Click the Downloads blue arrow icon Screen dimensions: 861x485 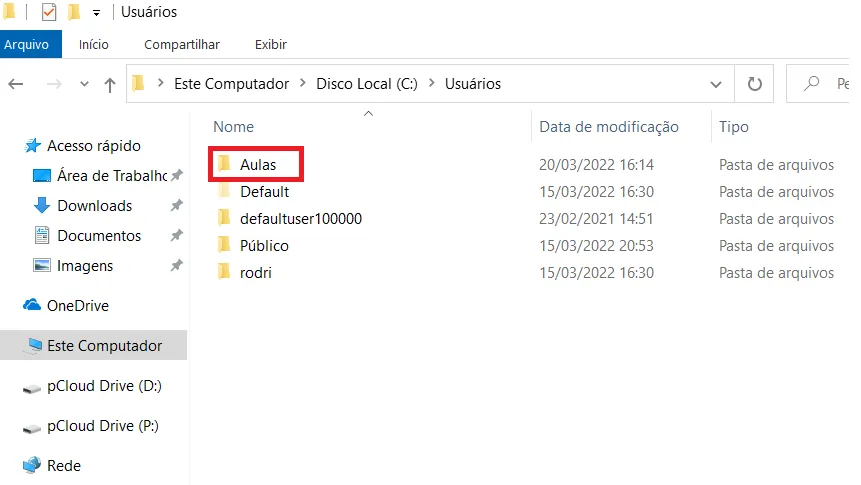tap(42, 205)
